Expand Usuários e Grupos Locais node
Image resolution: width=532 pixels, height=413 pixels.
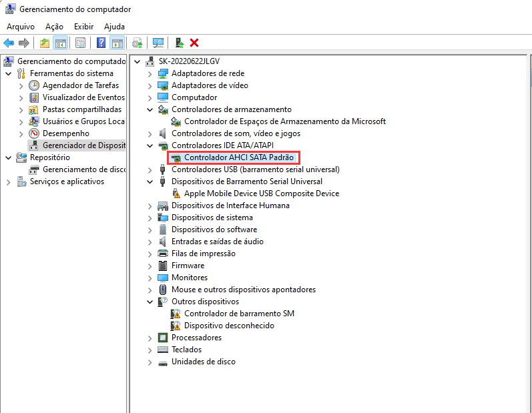tap(21, 121)
